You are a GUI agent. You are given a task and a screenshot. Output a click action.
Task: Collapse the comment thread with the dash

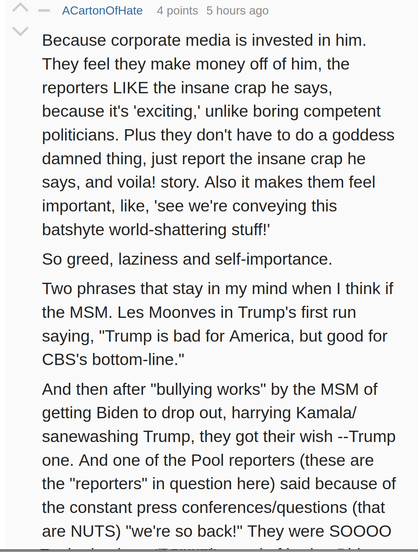click(44, 11)
